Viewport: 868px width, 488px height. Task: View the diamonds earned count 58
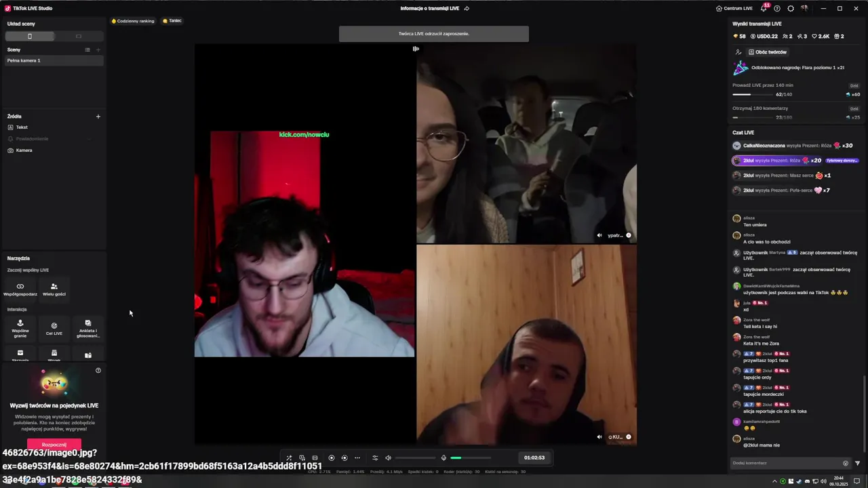pyautogui.click(x=739, y=37)
